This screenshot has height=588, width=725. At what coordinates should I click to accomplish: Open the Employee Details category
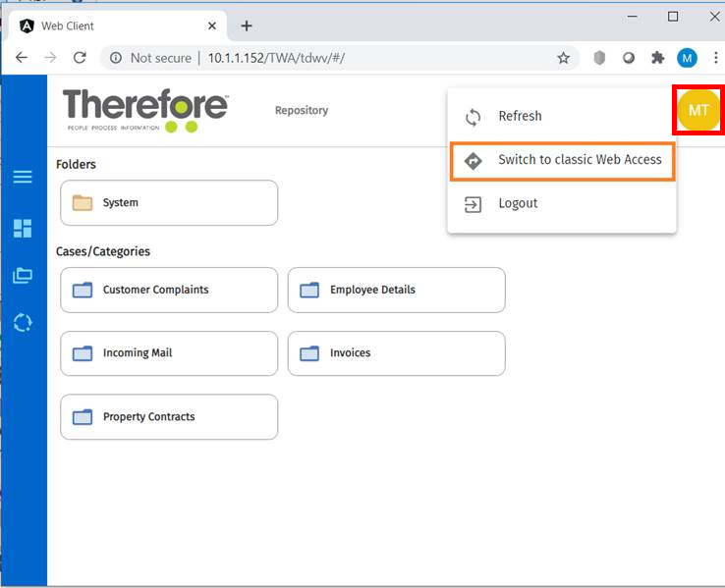click(x=396, y=291)
